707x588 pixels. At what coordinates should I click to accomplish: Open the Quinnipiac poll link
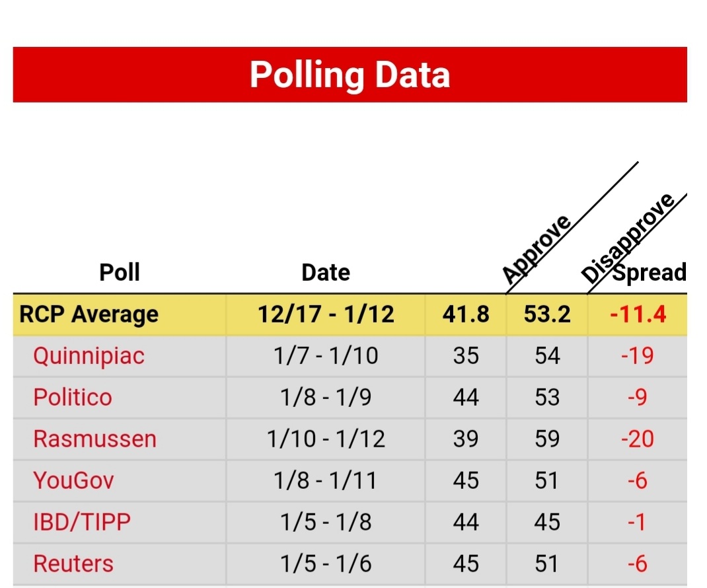click(x=89, y=356)
